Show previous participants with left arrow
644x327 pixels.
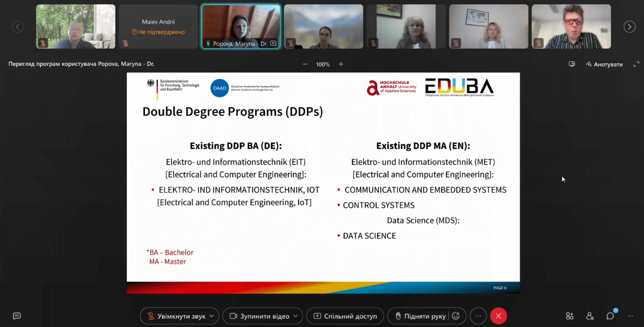[x=18, y=27]
